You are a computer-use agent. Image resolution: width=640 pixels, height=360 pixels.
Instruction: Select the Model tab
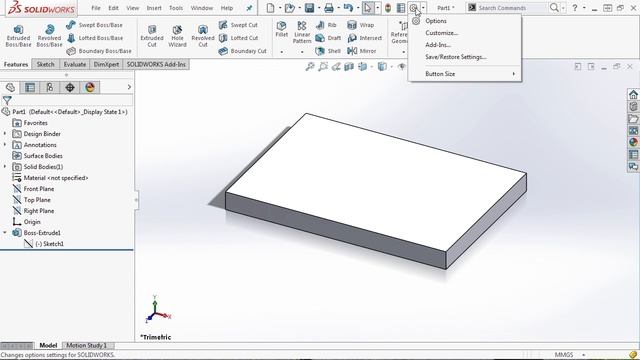(x=48, y=345)
